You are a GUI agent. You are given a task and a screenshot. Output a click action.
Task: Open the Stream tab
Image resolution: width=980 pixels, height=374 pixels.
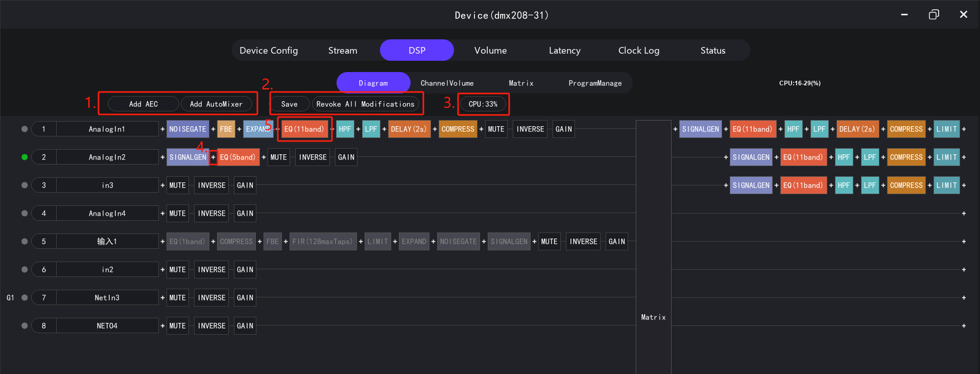(343, 51)
